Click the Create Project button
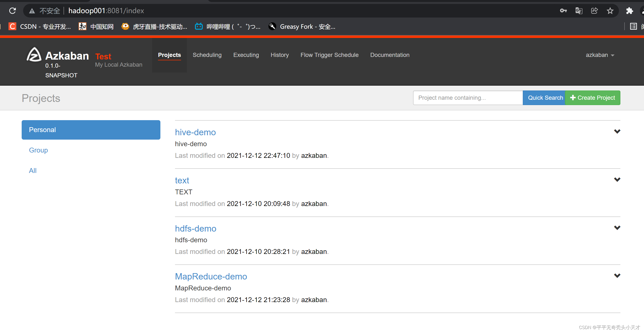Viewport: 644px width, 332px height. tap(592, 98)
